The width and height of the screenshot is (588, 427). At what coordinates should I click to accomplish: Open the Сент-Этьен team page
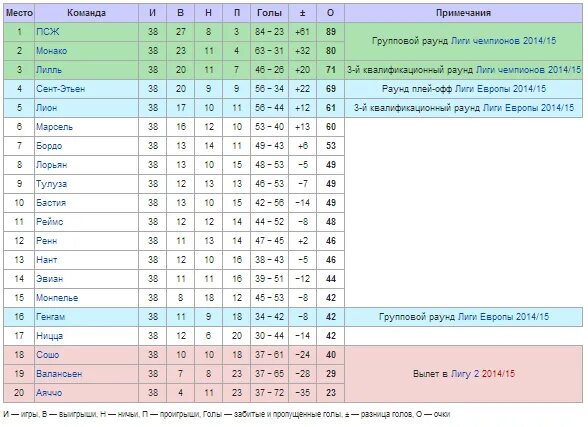[x=60, y=89]
